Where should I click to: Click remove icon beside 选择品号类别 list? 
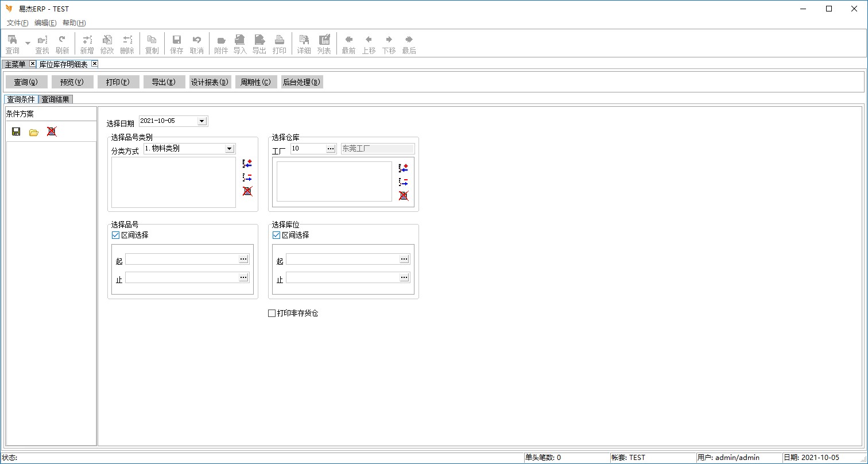(x=247, y=177)
